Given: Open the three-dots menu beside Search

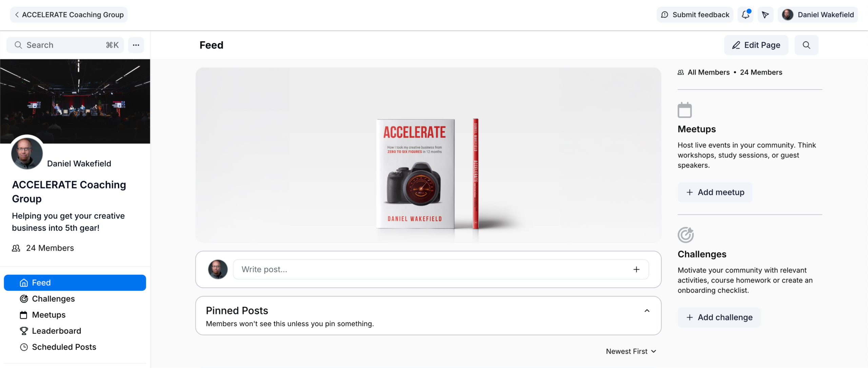Looking at the screenshot, I should coord(136,45).
